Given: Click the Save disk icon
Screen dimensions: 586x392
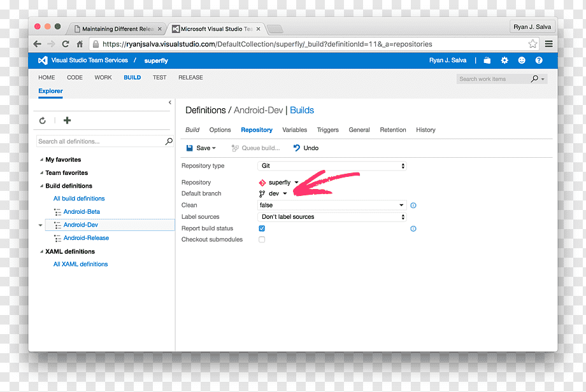Looking at the screenshot, I should (x=189, y=148).
